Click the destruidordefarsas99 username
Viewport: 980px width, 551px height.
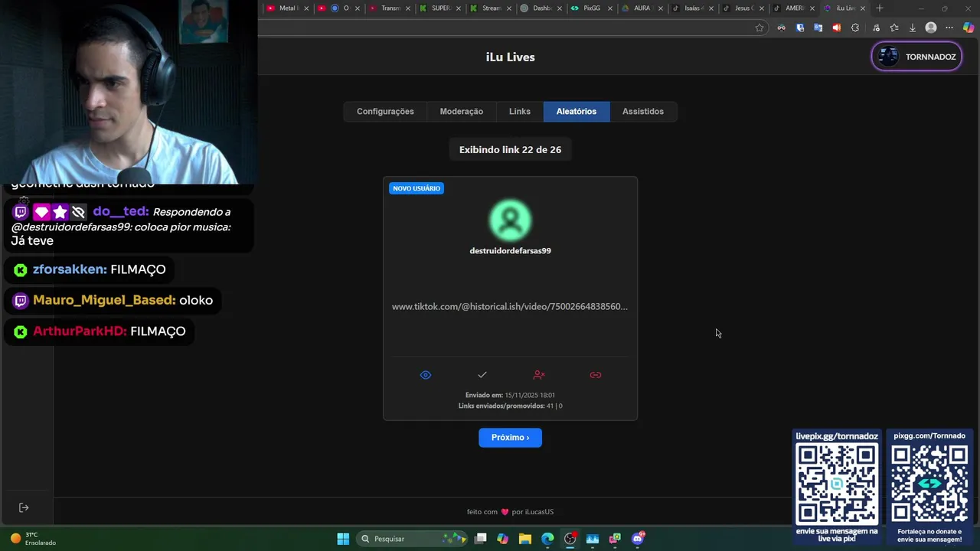510,251
